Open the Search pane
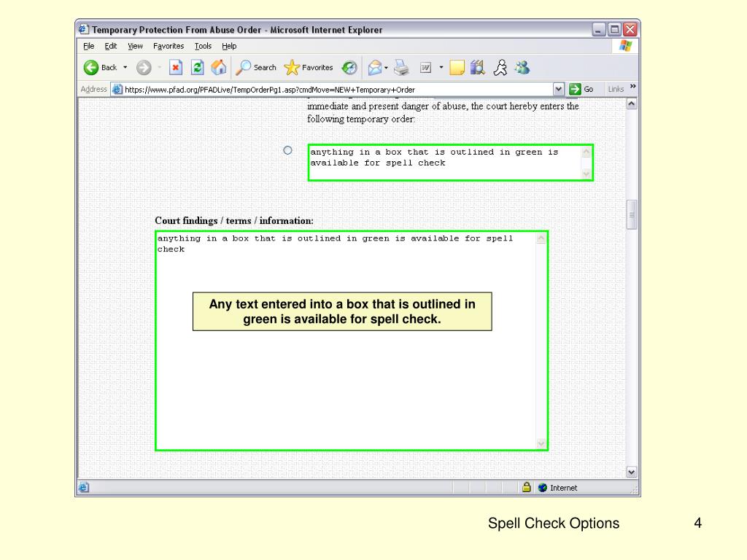The image size is (747, 560). 256,68
